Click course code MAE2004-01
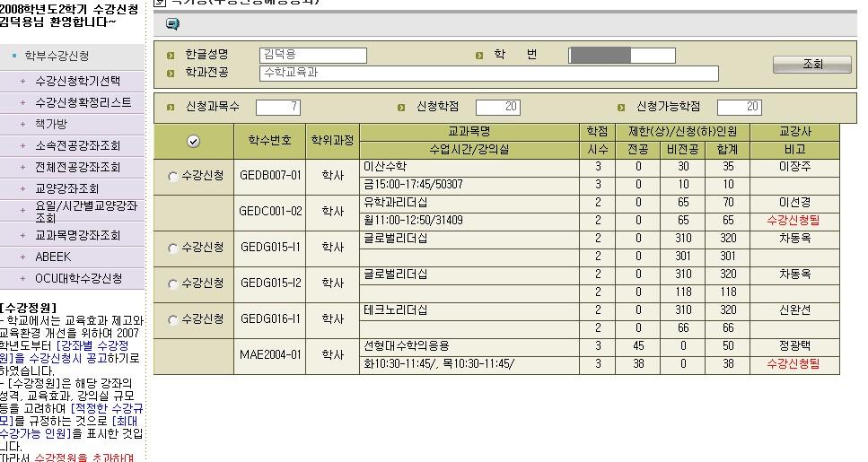Screen dimensions: 868x462 coord(270,355)
